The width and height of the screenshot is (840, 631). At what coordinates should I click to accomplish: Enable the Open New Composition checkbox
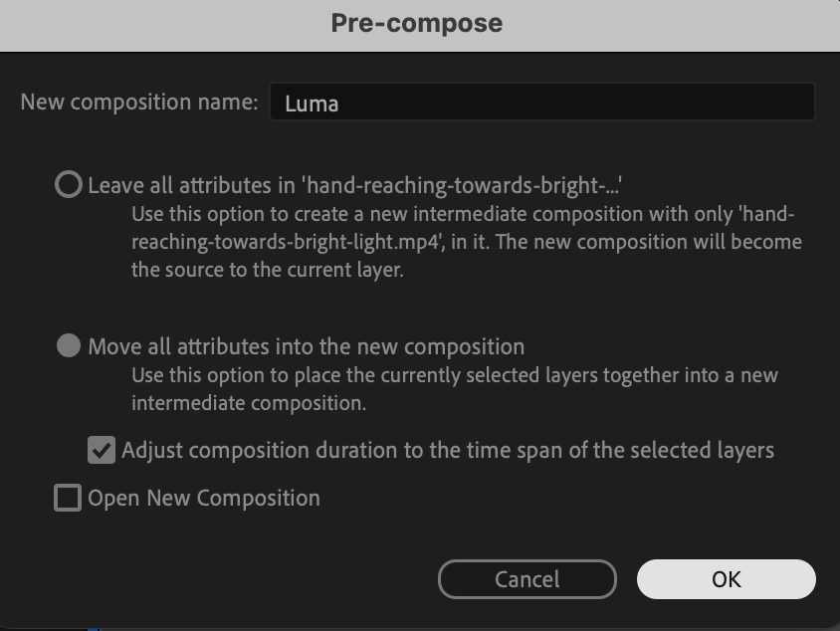tap(68, 498)
